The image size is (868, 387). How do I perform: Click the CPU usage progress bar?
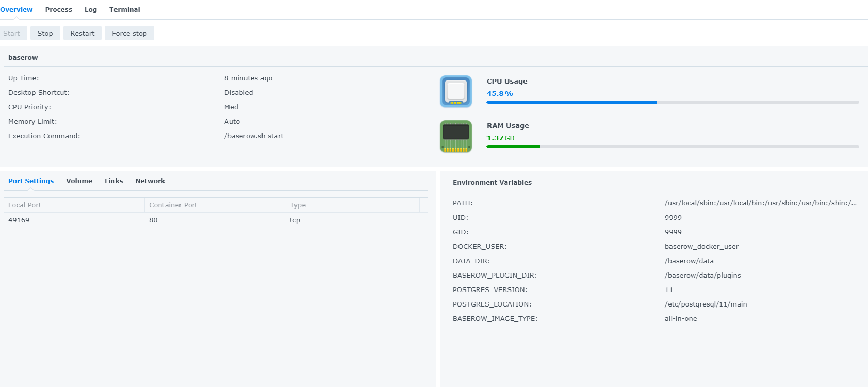(x=673, y=102)
